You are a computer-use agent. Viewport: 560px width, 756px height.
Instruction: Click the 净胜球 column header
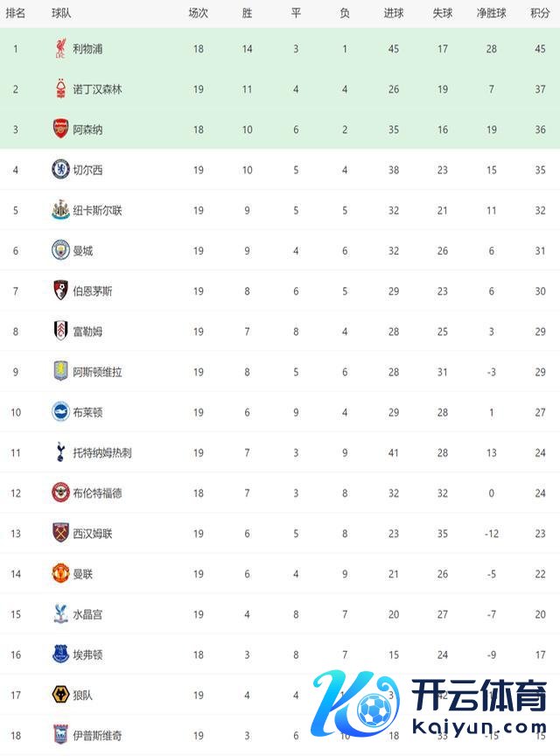491,14
